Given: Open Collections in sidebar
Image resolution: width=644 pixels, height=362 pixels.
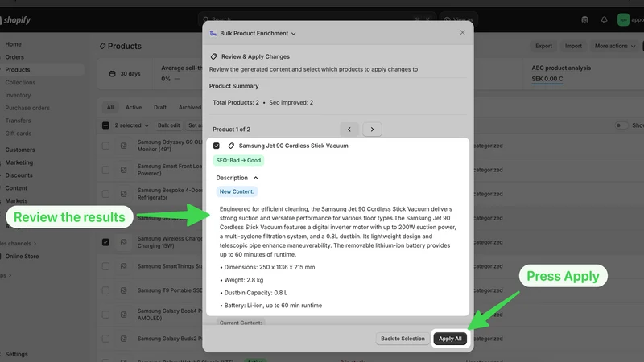Looking at the screenshot, I should 20,82.
